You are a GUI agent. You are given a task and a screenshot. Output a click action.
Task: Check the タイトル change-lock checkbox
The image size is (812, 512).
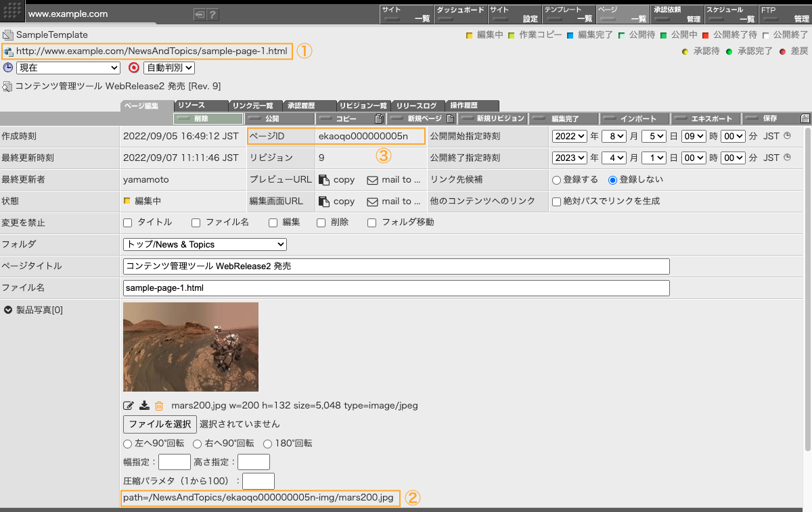(128, 223)
